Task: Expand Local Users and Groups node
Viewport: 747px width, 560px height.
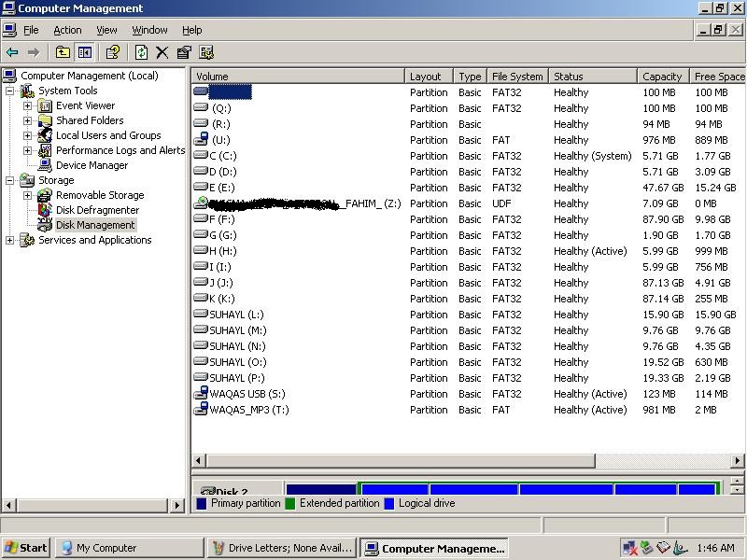Action: (x=28, y=135)
